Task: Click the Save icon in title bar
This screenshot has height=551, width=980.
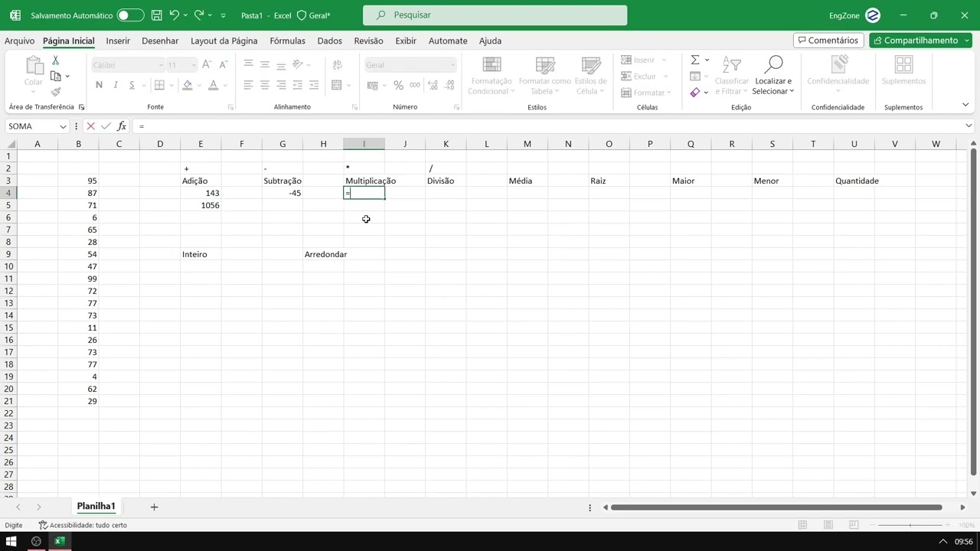Action: tap(156, 15)
